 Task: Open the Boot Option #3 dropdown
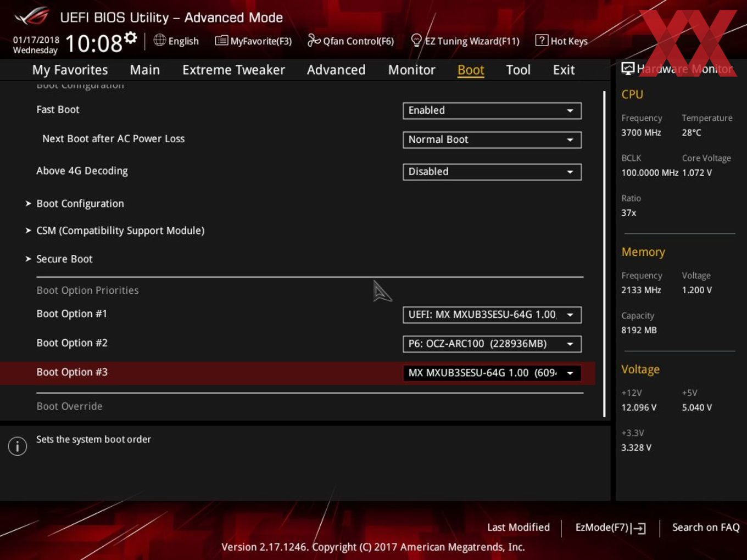click(492, 373)
